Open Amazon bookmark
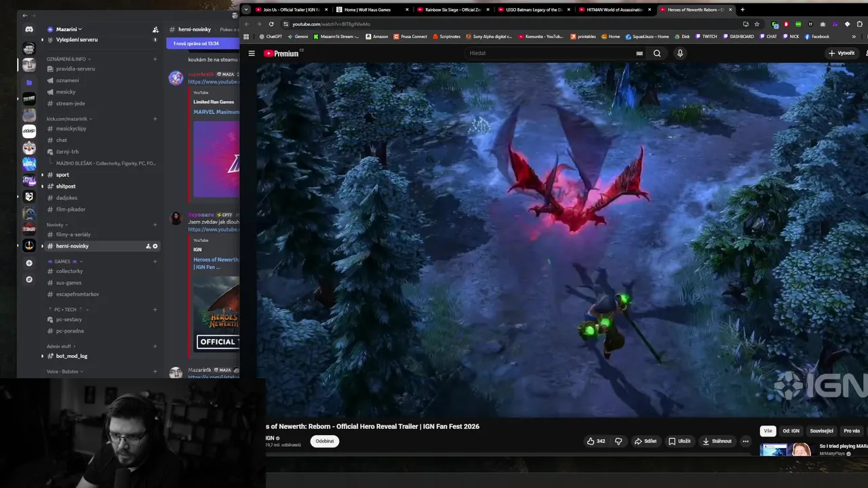 coord(376,37)
